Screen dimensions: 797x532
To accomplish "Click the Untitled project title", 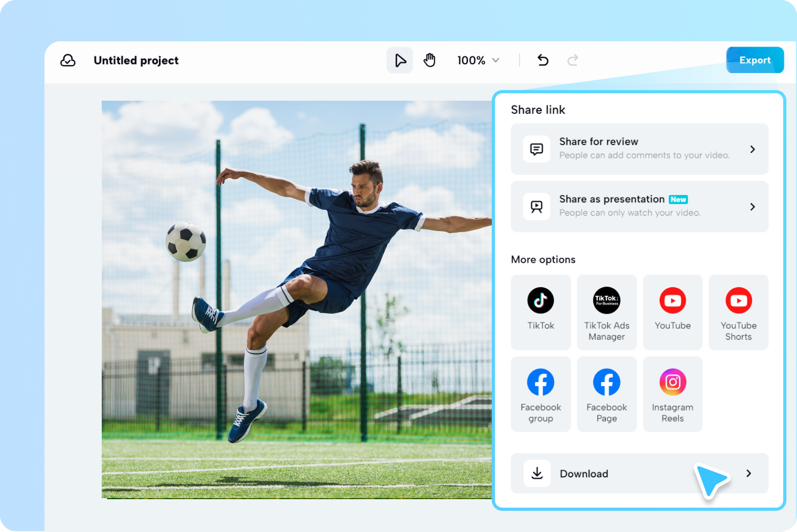I will (136, 60).
